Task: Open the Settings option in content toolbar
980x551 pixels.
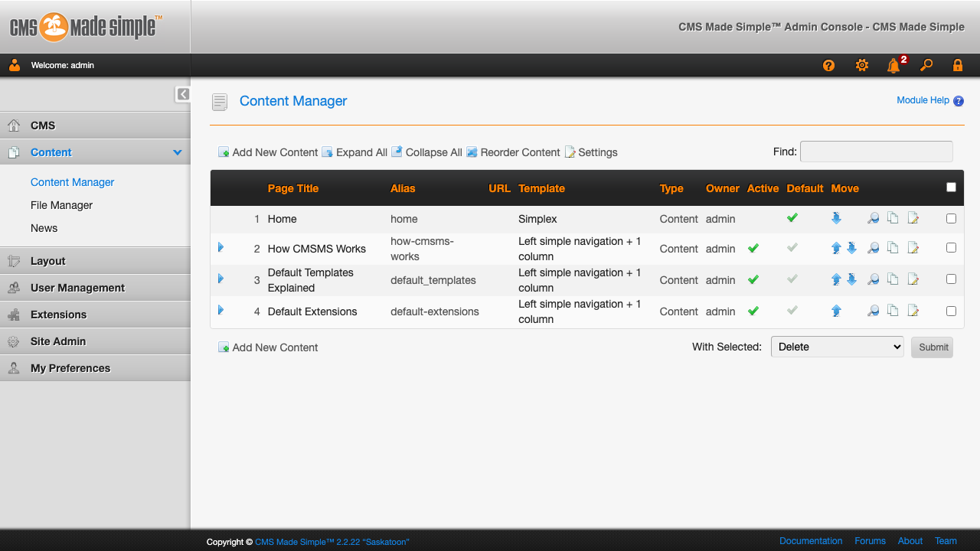Action: point(591,152)
